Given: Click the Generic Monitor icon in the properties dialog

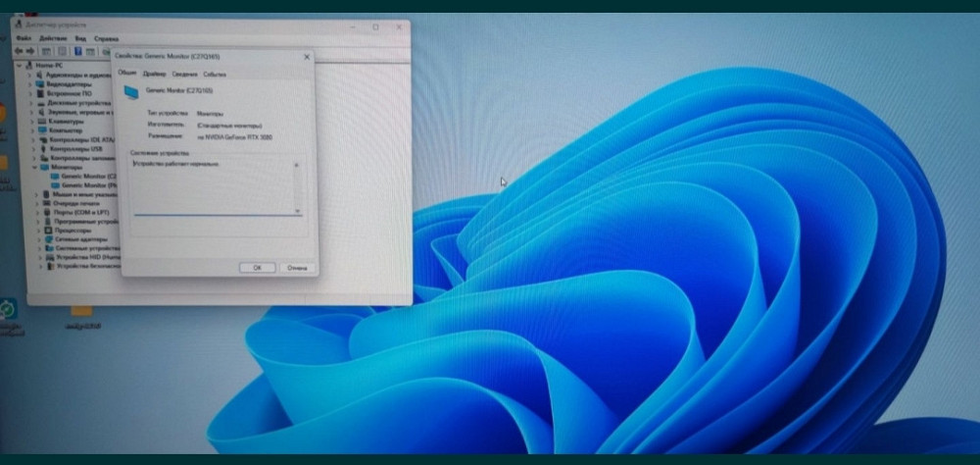Looking at the screenshot, I should click(130, 91).
